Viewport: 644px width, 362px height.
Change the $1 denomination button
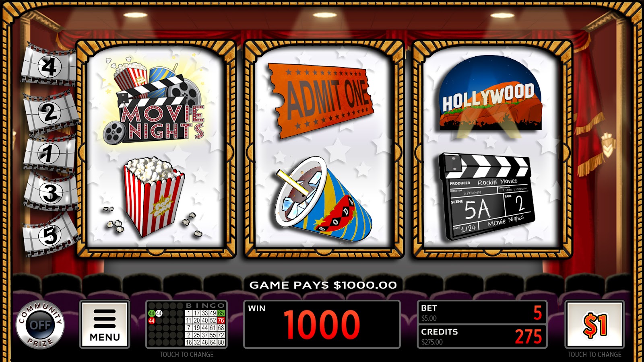coord(594,324)
